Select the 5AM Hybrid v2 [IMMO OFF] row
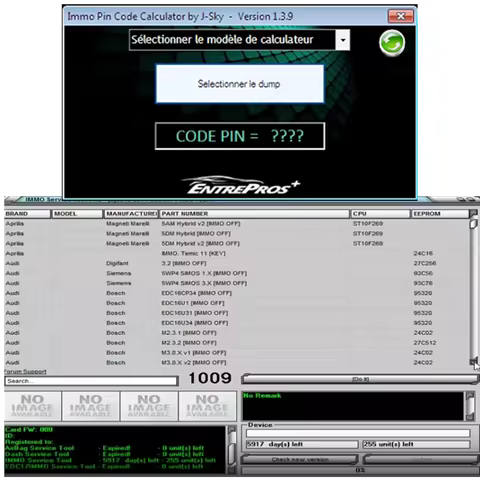480x480 pixels. (237, 224)
